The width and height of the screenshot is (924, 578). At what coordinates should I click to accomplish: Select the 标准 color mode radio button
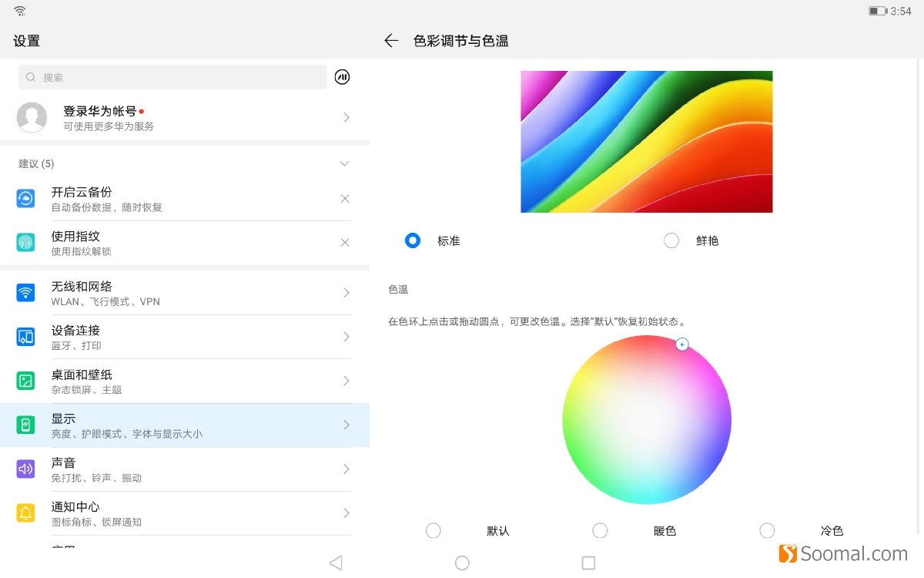[x=413, y=240]
